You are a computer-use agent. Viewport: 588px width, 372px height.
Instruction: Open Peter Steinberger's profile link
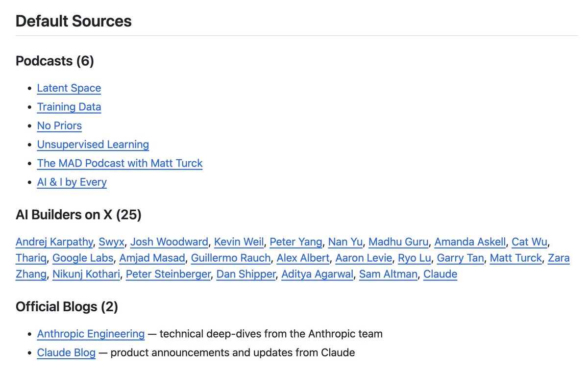pyautogui.click(x=168, y=274)
